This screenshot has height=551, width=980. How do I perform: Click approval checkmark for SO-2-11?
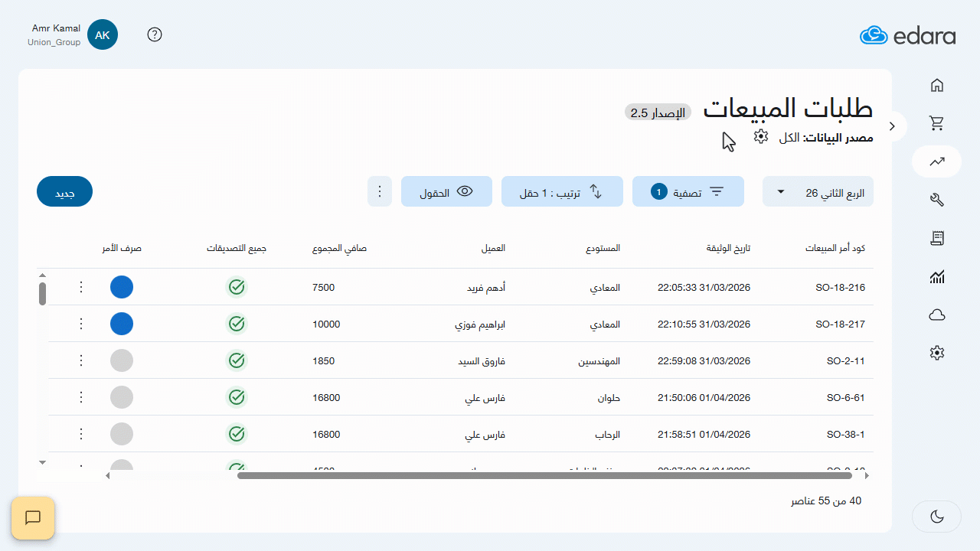(237, 360)
